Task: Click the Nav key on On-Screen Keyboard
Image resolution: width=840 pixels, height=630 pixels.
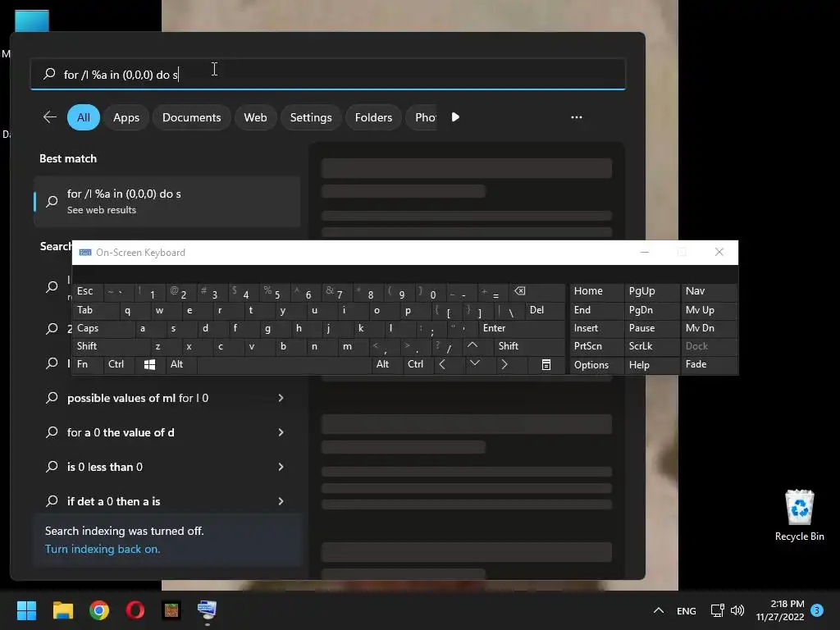Action: tap(709, 293)
